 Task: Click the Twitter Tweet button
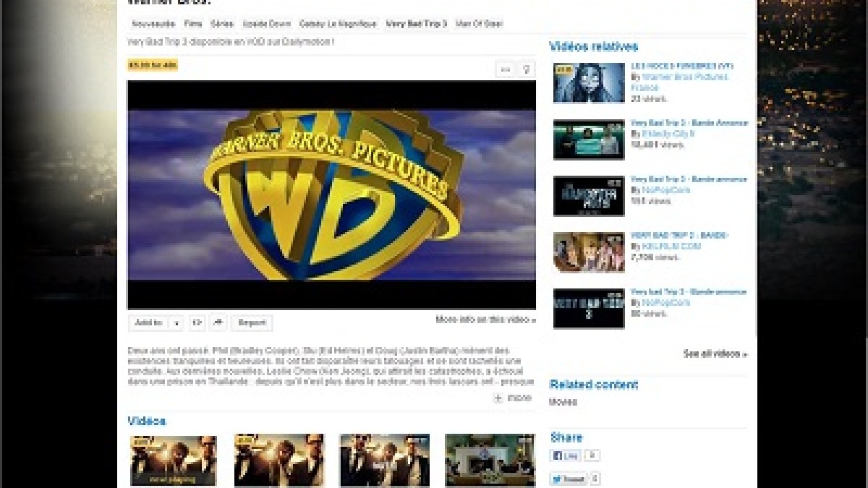pos(569,479)
